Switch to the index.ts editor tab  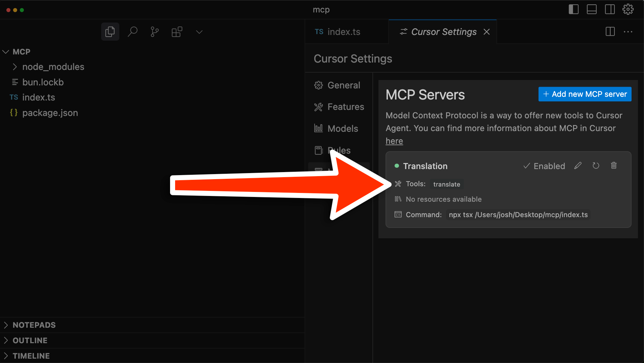click(x=344, y=32)
